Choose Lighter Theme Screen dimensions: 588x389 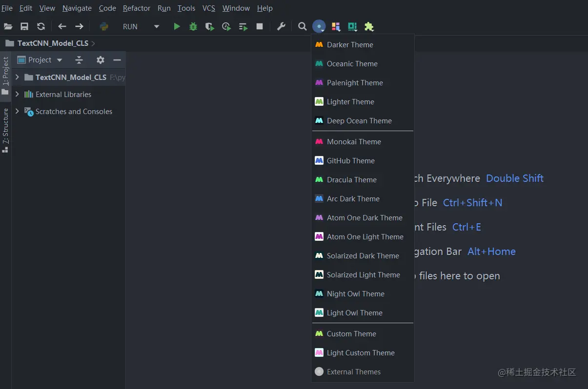[x=363, y=102]
